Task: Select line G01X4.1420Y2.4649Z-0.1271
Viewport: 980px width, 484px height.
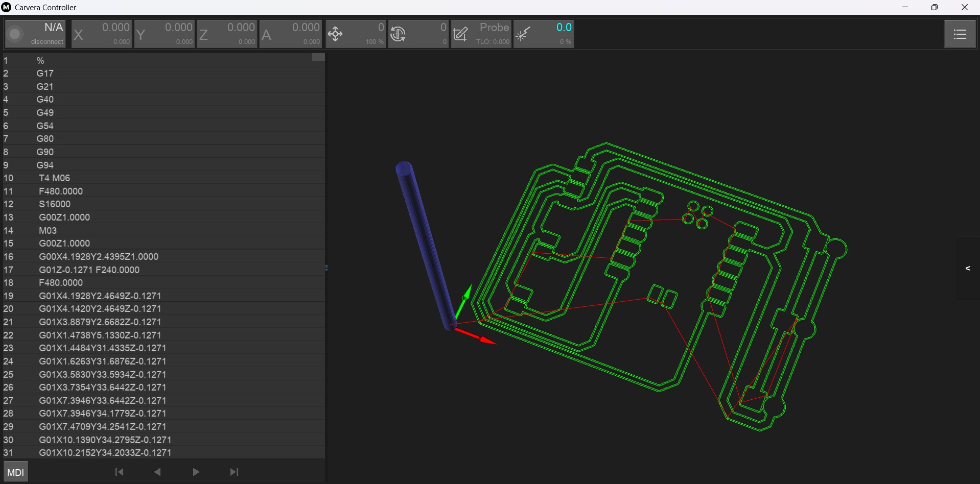Action: pyautogui.click(x=164, y=308)
